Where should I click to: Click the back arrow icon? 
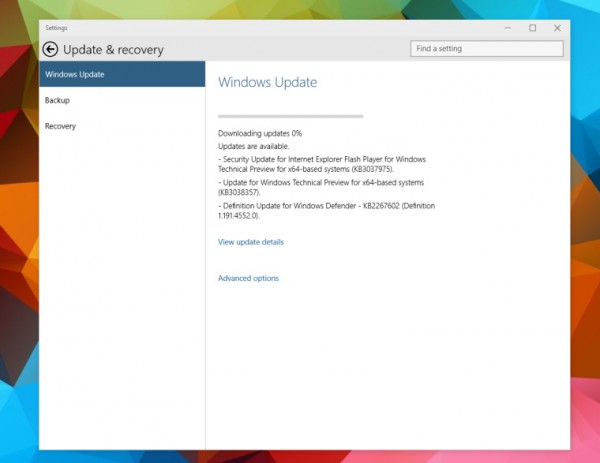(50, 49)
